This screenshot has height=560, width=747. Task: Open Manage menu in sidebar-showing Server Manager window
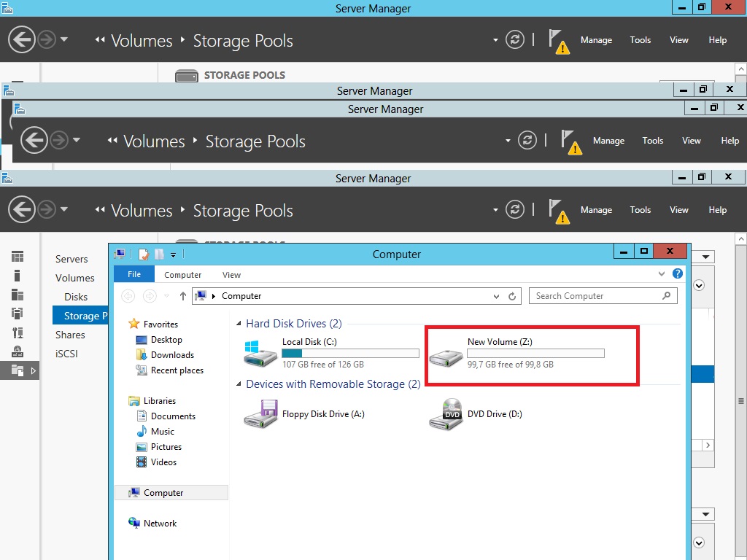pyautogui.click(x=596, y=210)
